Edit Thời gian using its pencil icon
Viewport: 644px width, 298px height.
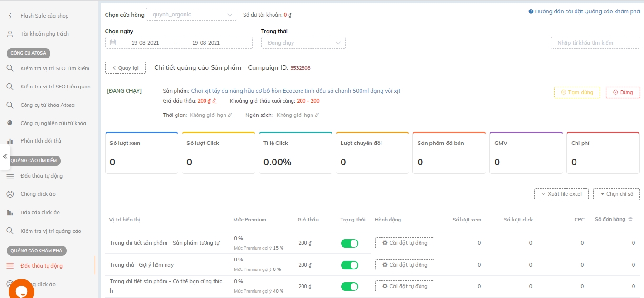[x=230, y=115]
